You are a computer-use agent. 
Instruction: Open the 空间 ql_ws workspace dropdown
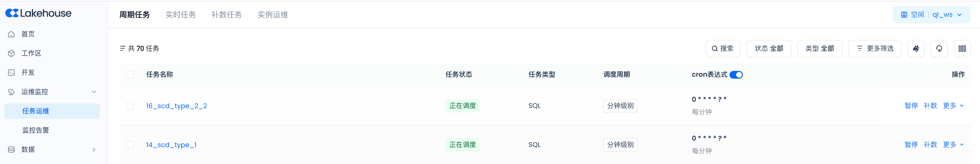coord(931,15)
